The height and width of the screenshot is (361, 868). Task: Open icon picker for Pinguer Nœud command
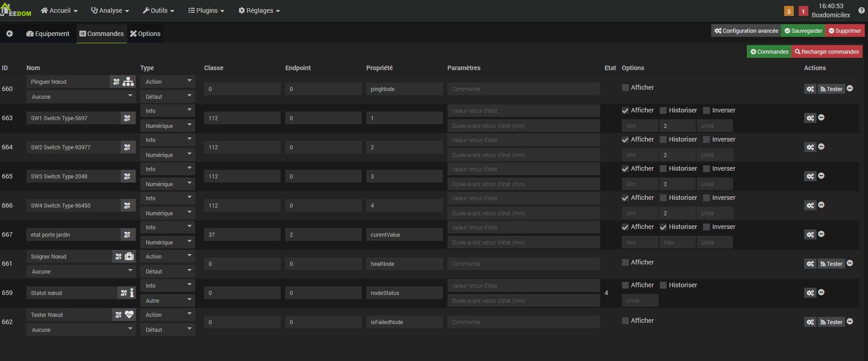pos(117,82)
